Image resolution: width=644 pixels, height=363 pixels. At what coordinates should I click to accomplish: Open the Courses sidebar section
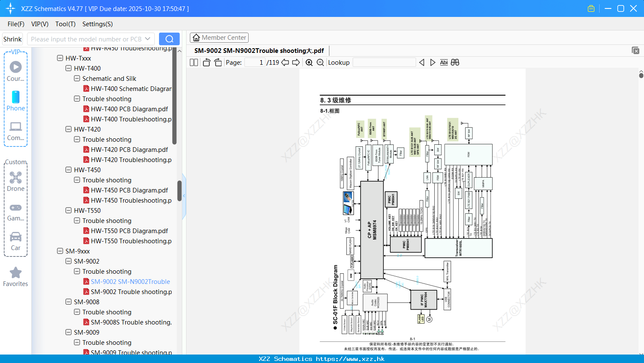[16, 71]
